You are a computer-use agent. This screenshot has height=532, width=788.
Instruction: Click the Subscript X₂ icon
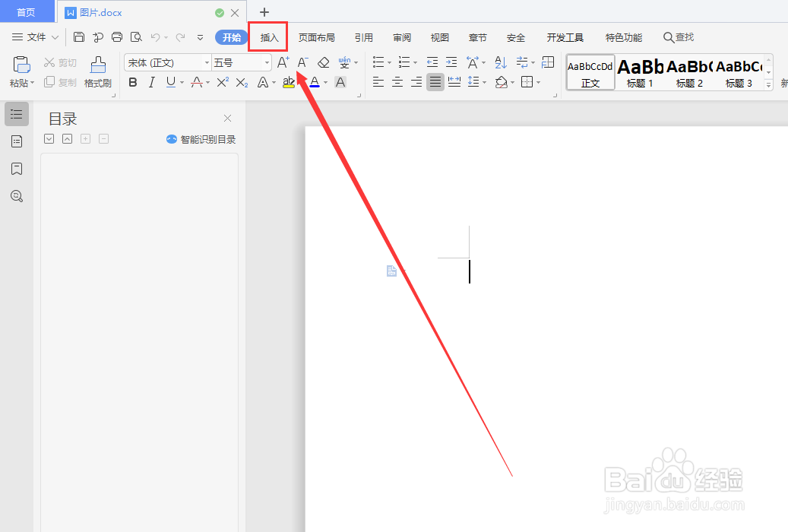point(242,82)
